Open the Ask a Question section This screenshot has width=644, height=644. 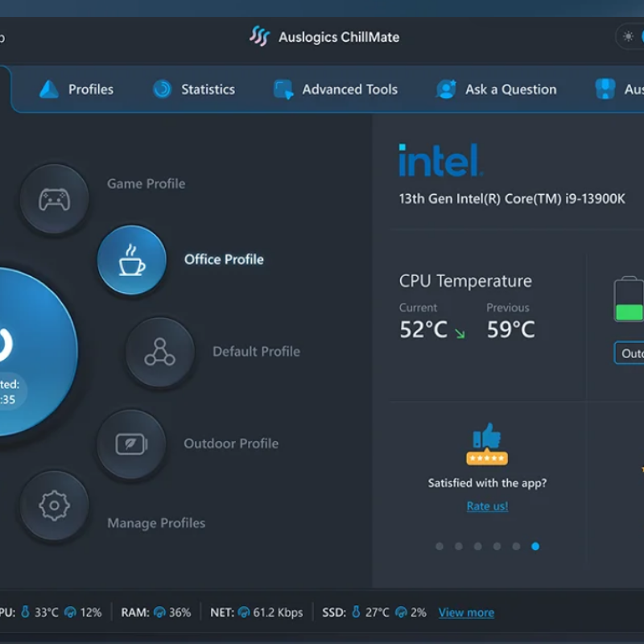(x=496, y=89)
